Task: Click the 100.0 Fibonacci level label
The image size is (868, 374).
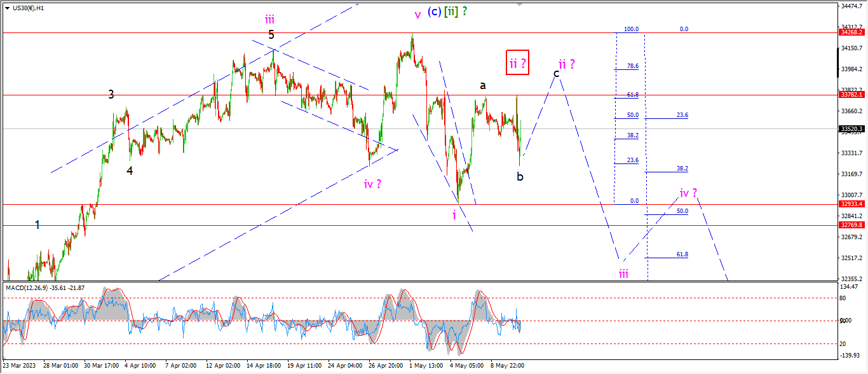Action: 631,29
